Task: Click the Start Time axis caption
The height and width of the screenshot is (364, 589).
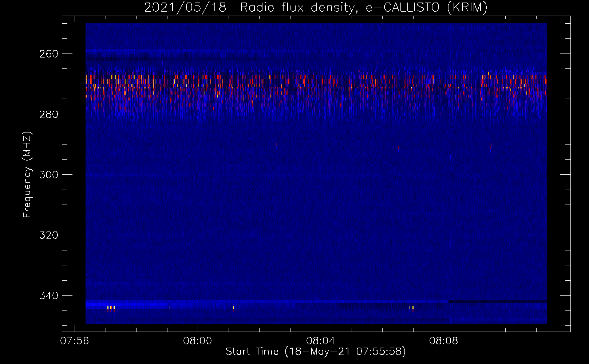Action: (x=316, y=352)
